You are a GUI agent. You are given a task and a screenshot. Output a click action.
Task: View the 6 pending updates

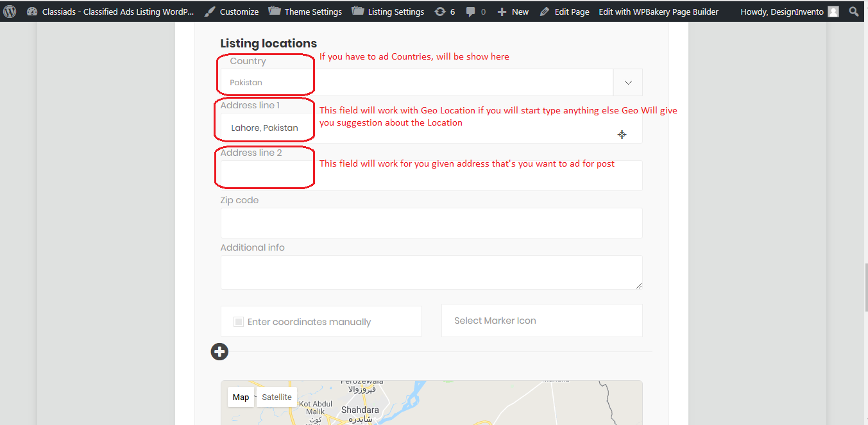445,12
